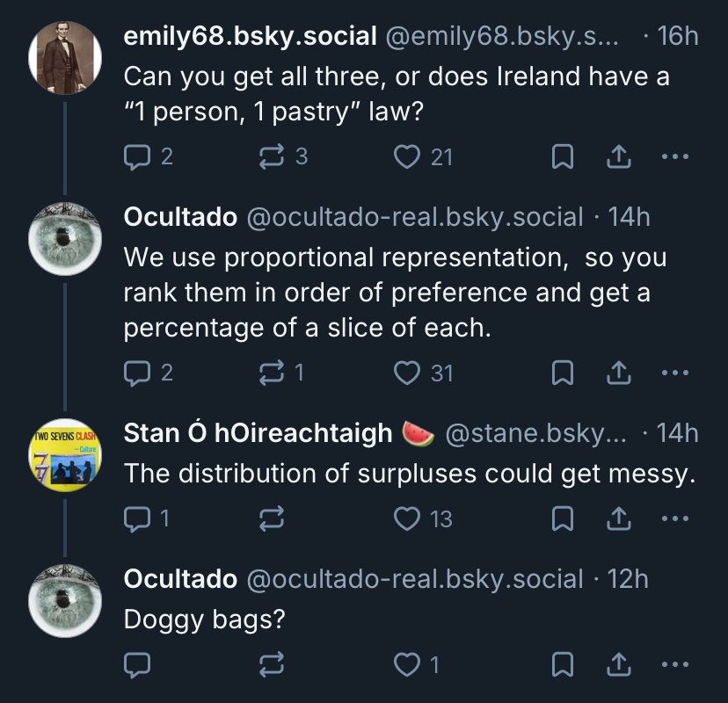728x703 pixels.
Task: Click Stan's Two Sevens Clash avatar
Action: (x=64, y=455)
